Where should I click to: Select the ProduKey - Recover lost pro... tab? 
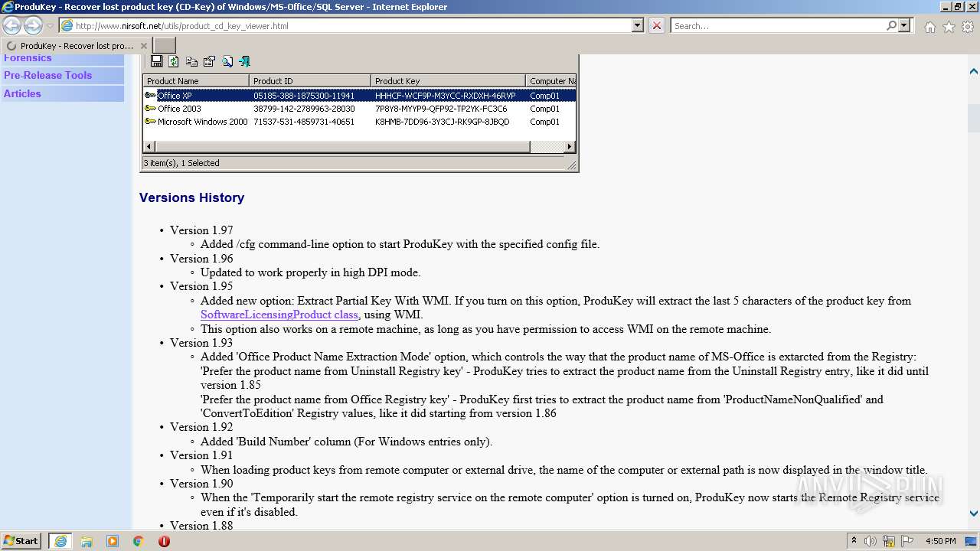(x=77, y=46)
